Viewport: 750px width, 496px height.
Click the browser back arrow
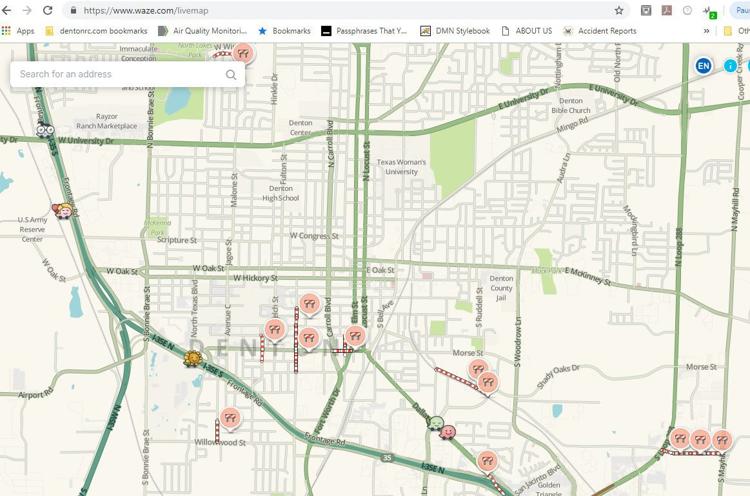[7, 10]
